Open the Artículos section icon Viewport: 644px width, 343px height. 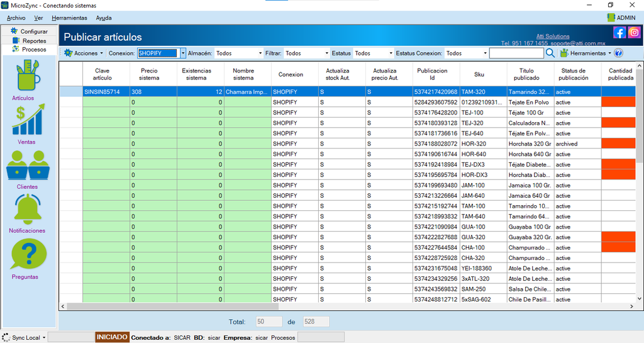tap(28, 76)
